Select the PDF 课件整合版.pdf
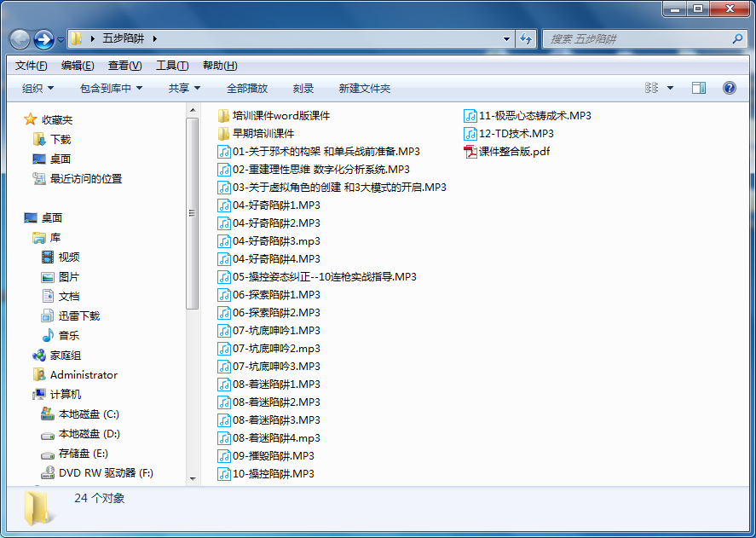The image size is (756, 538). click(x=507, y=152)
